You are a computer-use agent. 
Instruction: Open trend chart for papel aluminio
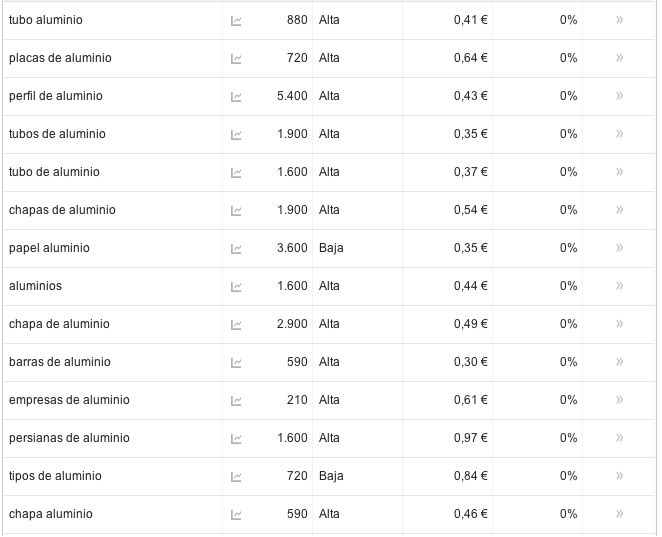tap(236, 248)
